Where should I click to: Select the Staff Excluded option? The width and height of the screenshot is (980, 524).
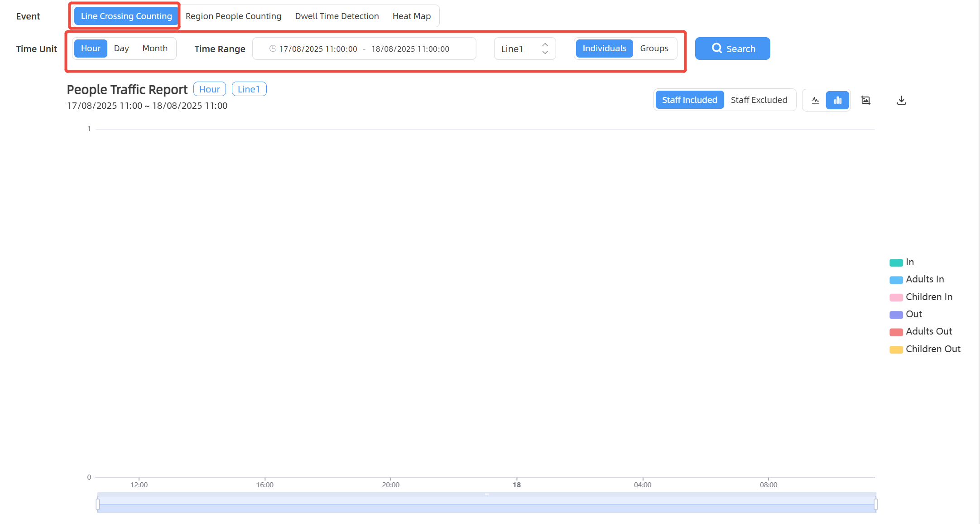point(759,100)
